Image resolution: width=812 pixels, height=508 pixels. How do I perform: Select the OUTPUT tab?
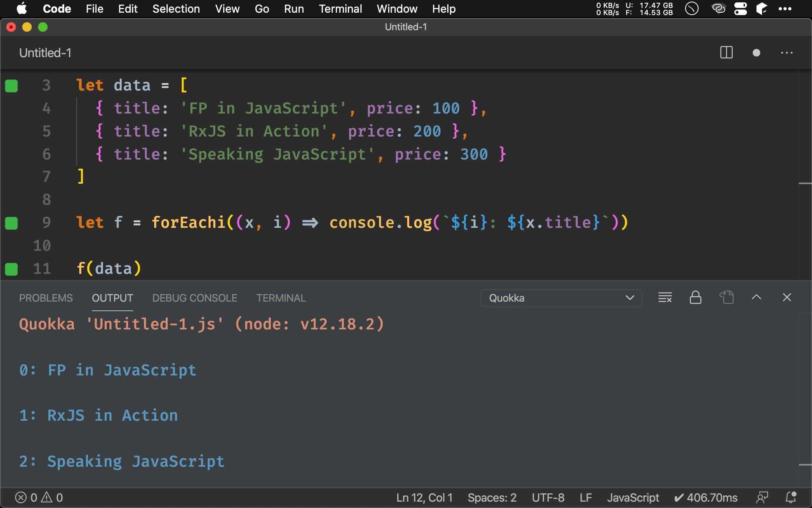[x=113, y=298]
